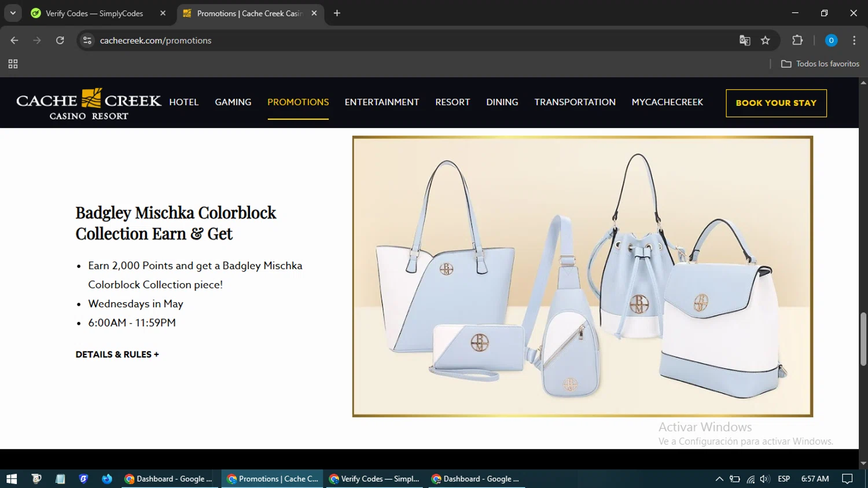Click the browser forward arrow

tap(37, 41)
